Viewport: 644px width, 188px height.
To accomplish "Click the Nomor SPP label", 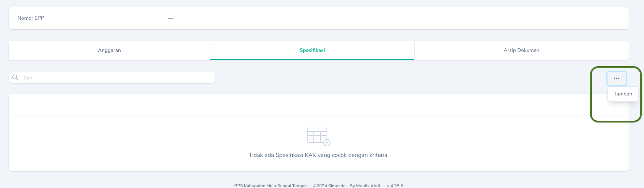I will (x=31, y=18).
